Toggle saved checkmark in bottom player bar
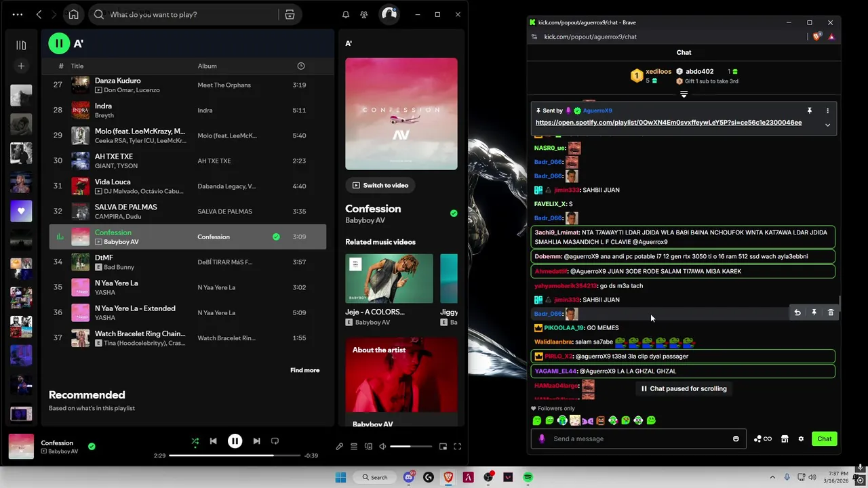868x488 pixels. pos(92,446)
